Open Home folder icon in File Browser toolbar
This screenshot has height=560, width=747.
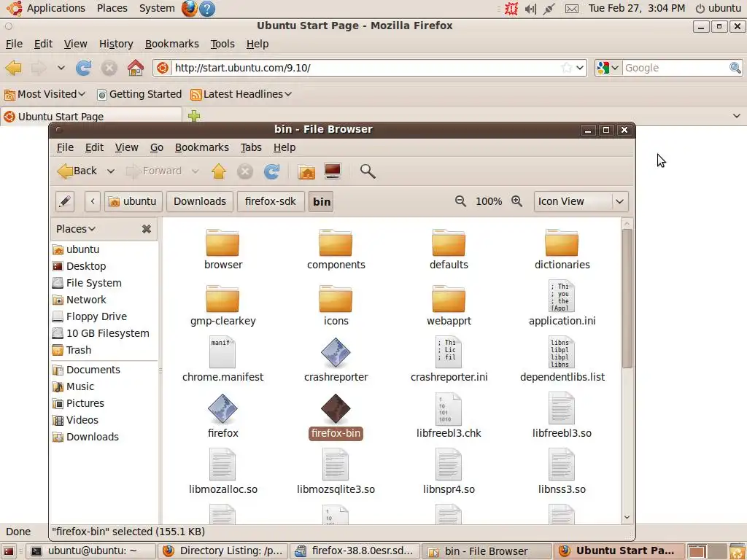[x=306, y=171]
